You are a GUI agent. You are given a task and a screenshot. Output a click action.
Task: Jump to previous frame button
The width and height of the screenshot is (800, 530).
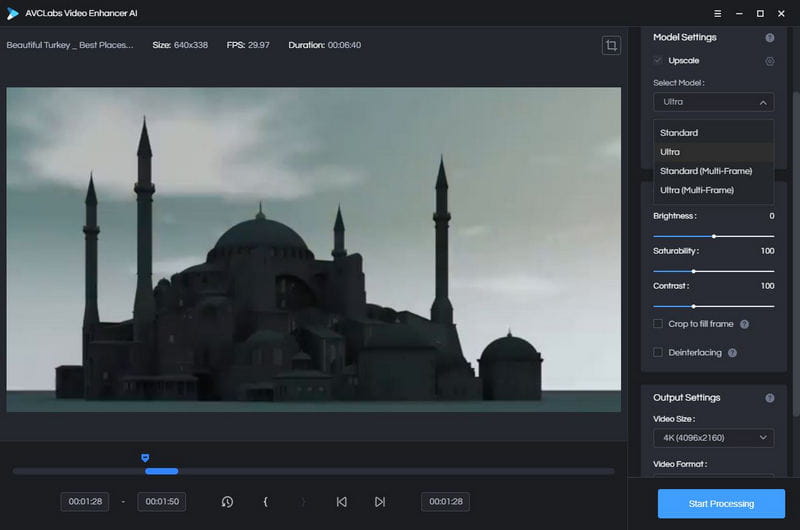pyautogui.click(x=341, y=502)
